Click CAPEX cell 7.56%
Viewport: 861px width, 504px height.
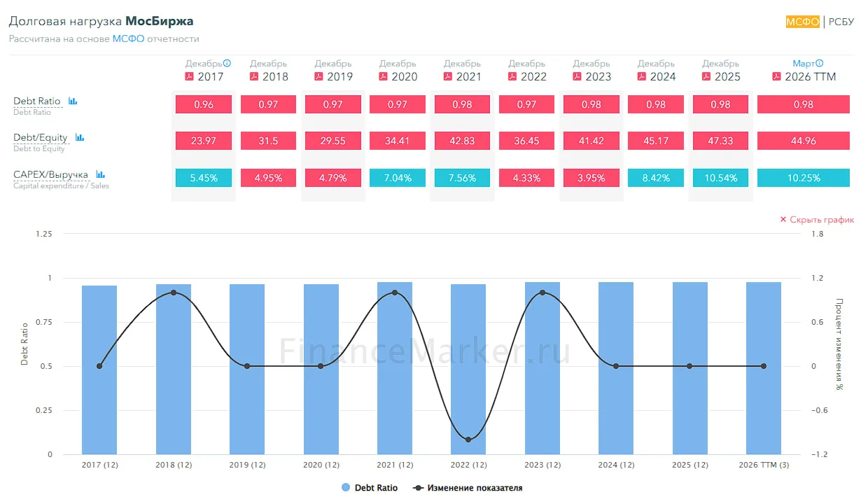point(462,178)
